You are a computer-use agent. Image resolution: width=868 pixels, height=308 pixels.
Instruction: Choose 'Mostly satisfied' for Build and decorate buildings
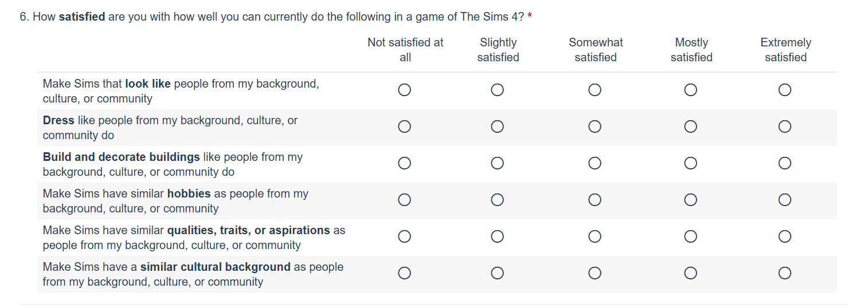click(691, 163)
